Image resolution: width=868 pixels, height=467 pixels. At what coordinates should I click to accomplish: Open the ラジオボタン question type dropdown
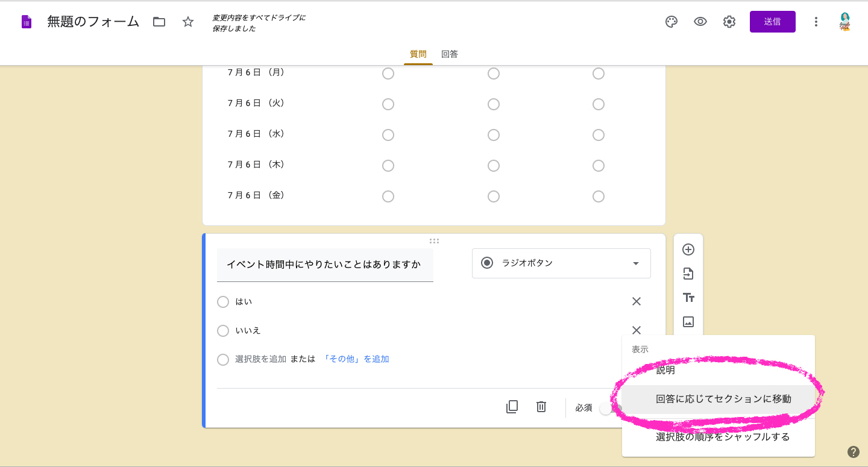click(x=561, y=263)
